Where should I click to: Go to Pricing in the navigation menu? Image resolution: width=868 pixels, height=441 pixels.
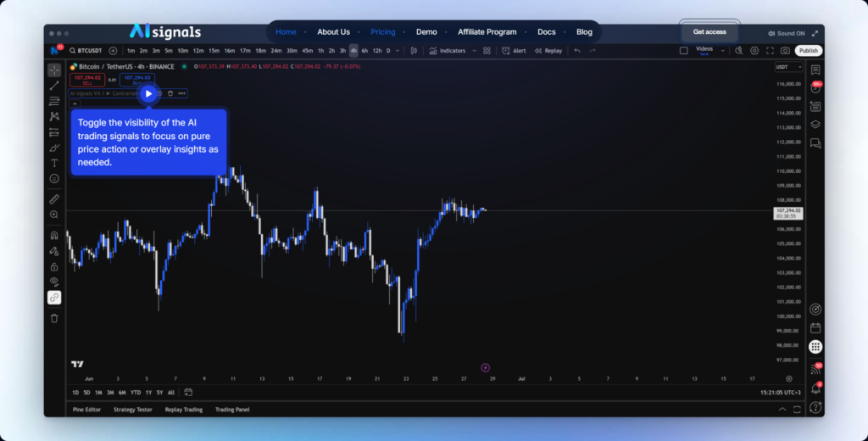point(383,32)
